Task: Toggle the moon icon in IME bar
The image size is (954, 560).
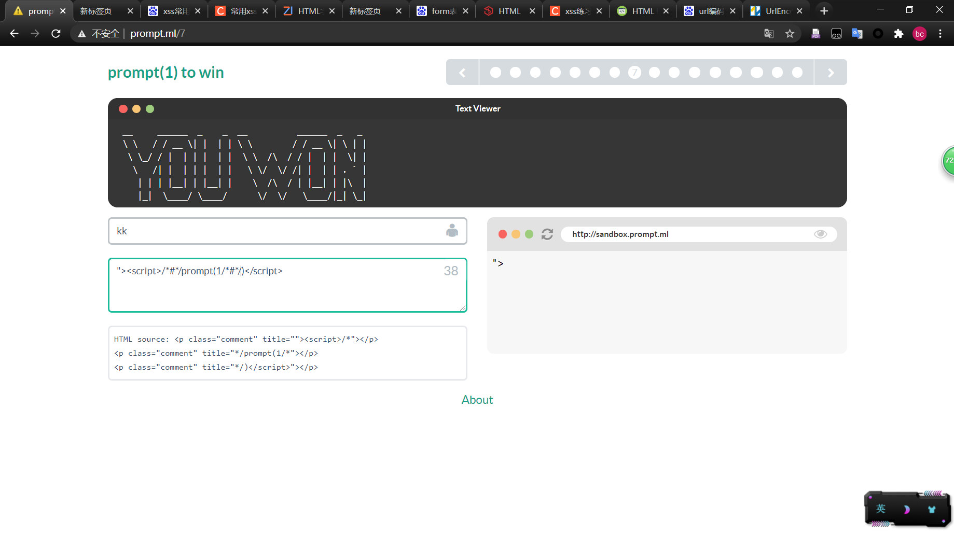Action: [906, 509]
